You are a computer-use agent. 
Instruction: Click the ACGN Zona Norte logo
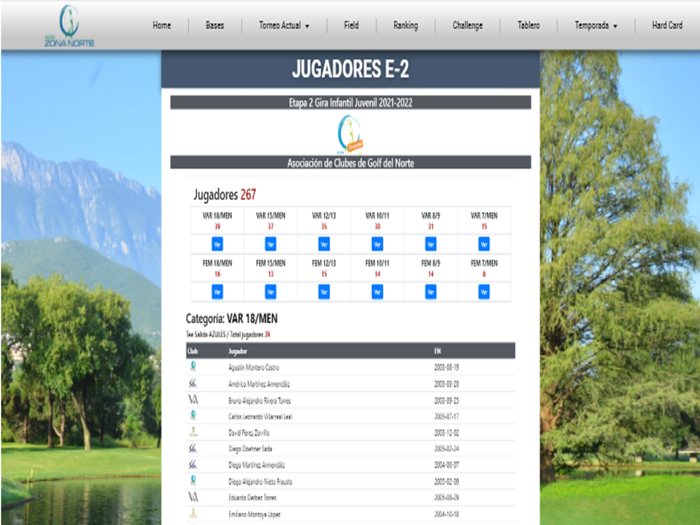point(69,26)
